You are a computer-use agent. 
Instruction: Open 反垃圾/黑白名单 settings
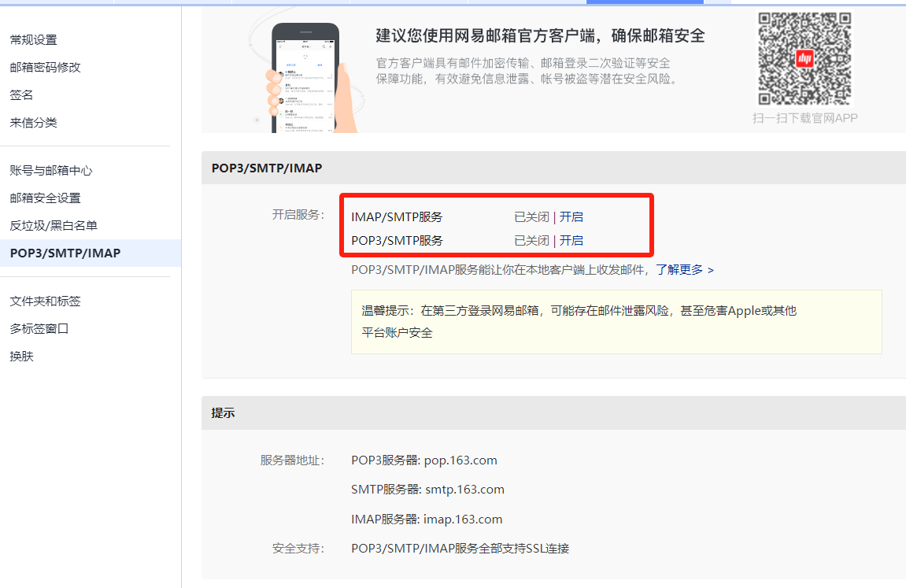point(54,225)
